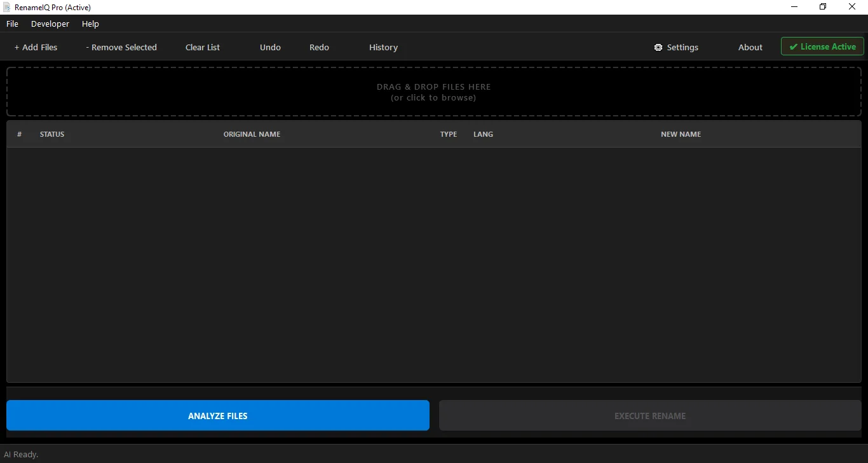This screenshot has width=868, height=463.
Task: Click the RenameIQ app icon in title bar
Action: coord(6,7)
